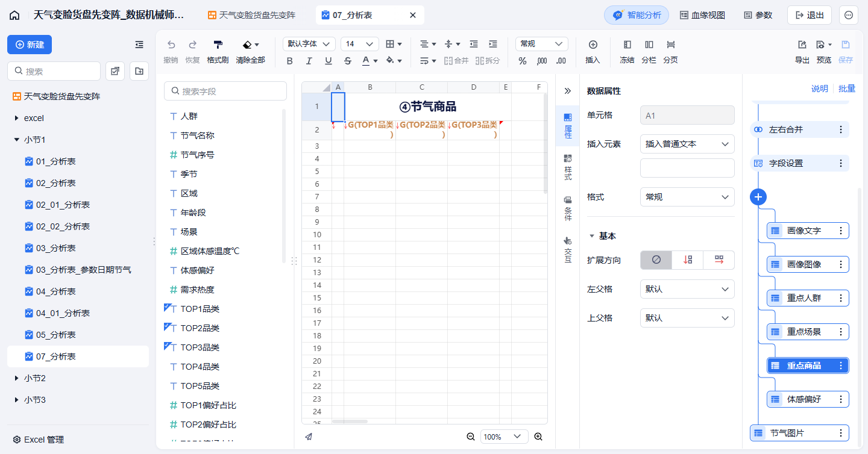Increase the cell indent
868x454 pixels.
[x=493, y=44]
